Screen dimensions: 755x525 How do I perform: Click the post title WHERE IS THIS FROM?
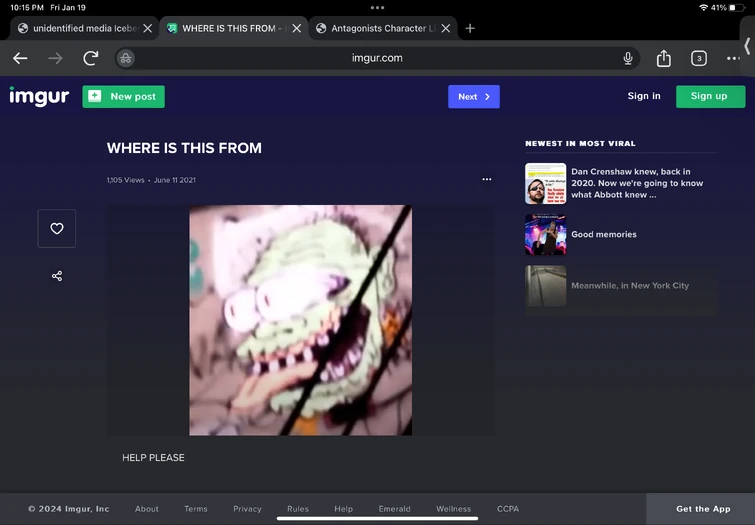pyautogui.click(x=184, y=148)
